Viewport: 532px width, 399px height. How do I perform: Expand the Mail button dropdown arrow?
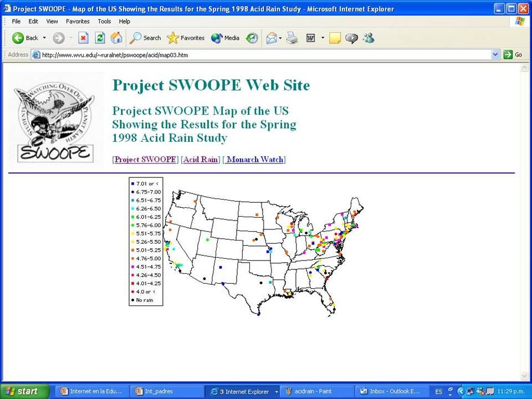(280, 38)
